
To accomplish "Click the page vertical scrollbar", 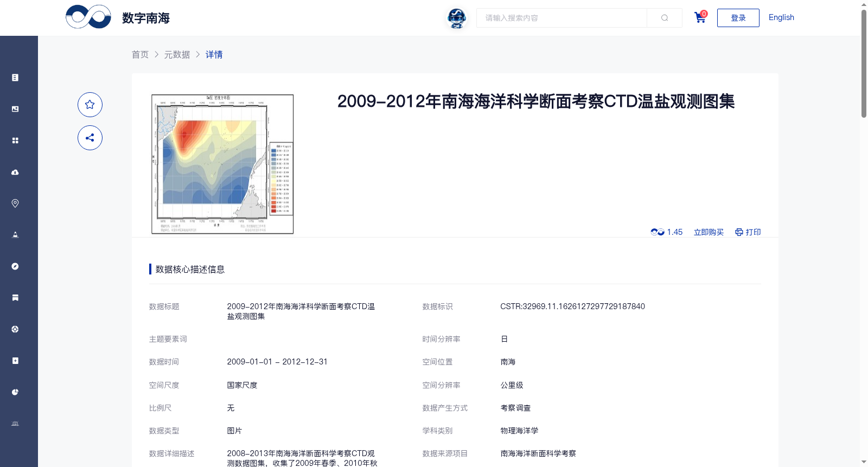I will [x=864, y=62].
